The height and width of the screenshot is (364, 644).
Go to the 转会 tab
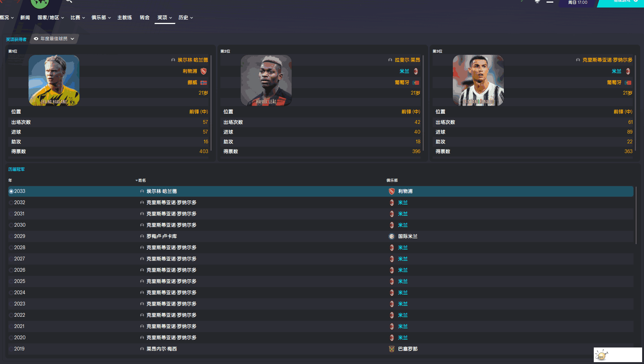pyautogui.click(x=145, y=18)
